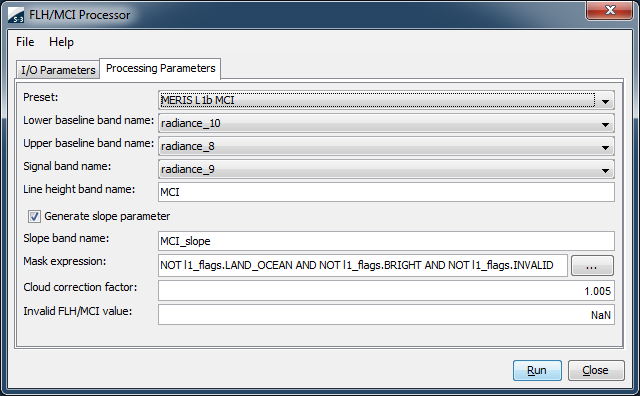Select the Processing Parameters tab
Viewport: 640px width, 396px height.
(x=160, y=68)
